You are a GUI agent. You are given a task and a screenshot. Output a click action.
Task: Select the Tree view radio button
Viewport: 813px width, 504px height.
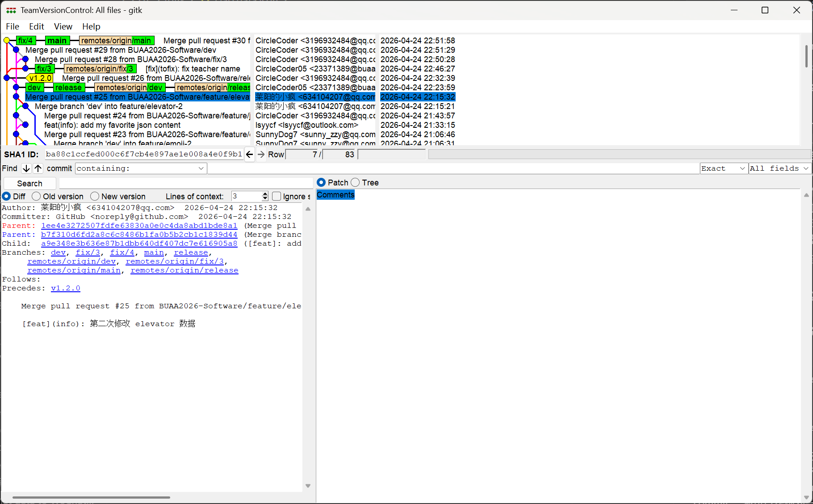click(356, 183)
